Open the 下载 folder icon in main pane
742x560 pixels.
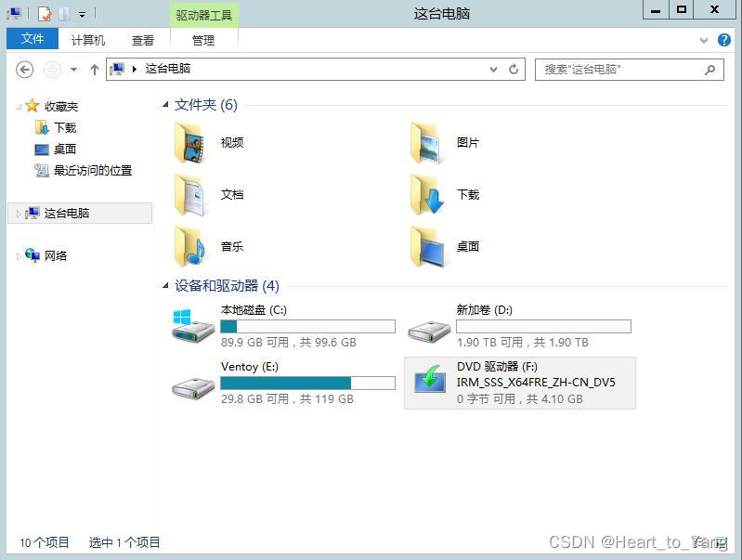pos(426,195)
